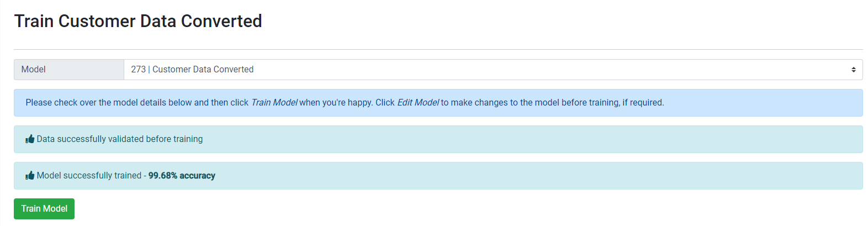868x226 pixels.
Task: Click the thumbs-up icon beside data validated message
Action: tap(30, 139)
